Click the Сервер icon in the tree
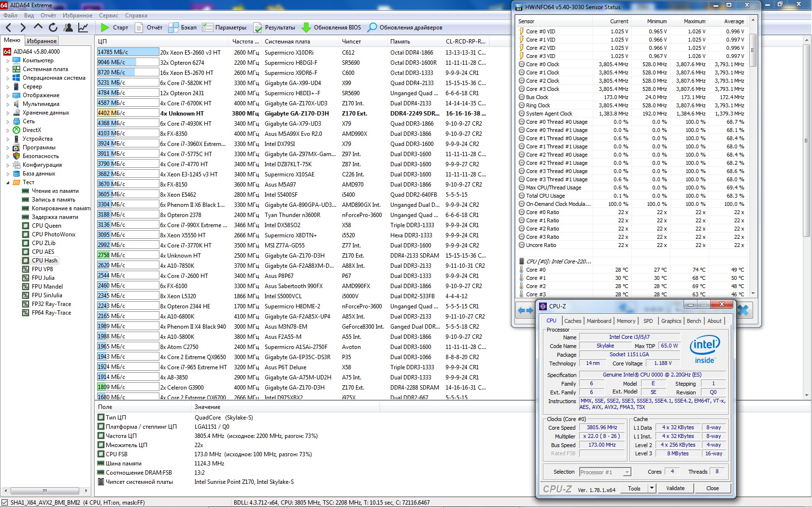The height and width of the screenshot is (508, 812). pos(16,87)
